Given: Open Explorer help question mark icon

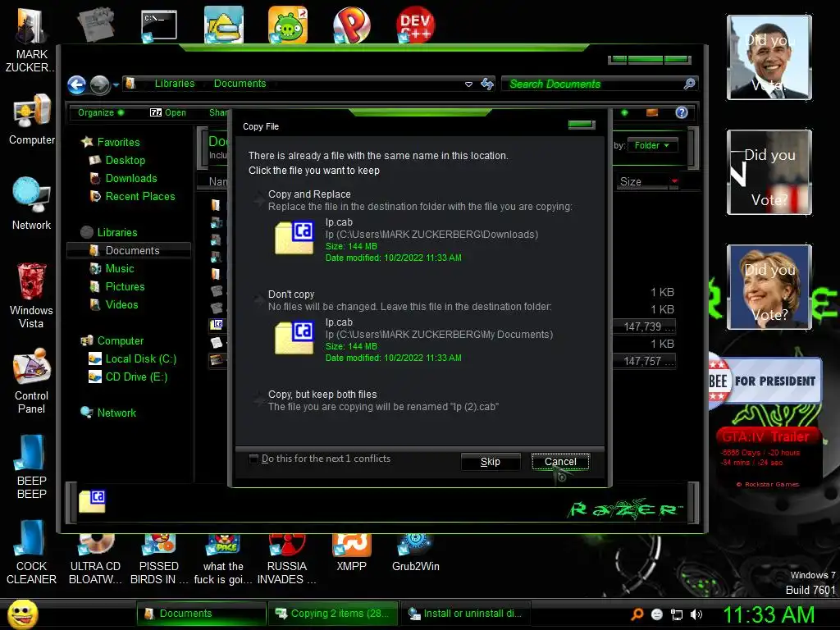Looking at the screenshot, I should (682, 112).
